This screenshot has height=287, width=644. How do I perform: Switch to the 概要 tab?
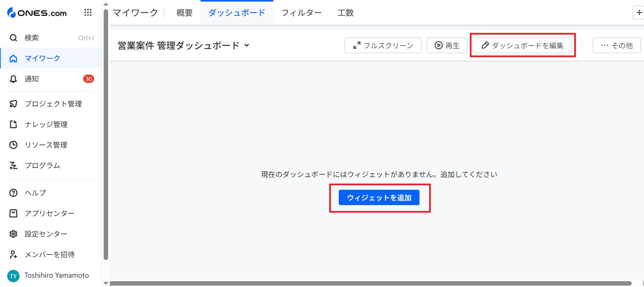click(x=184, y=13)
